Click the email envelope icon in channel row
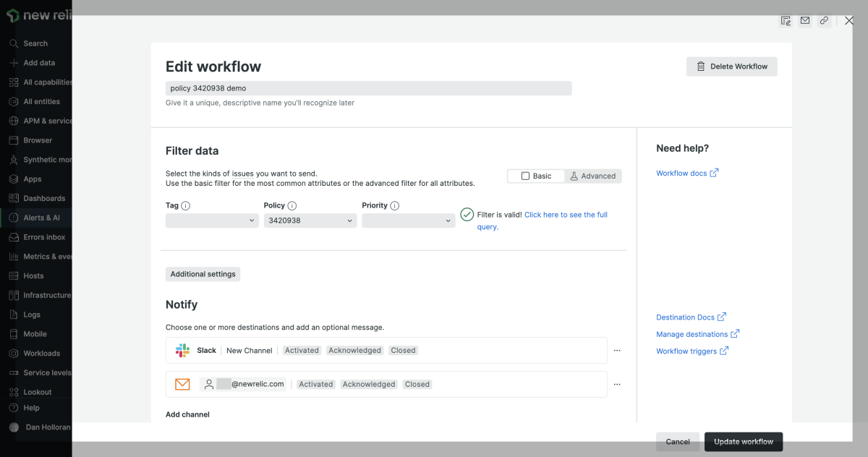868x457 pixels. click(x=182, y=385)
